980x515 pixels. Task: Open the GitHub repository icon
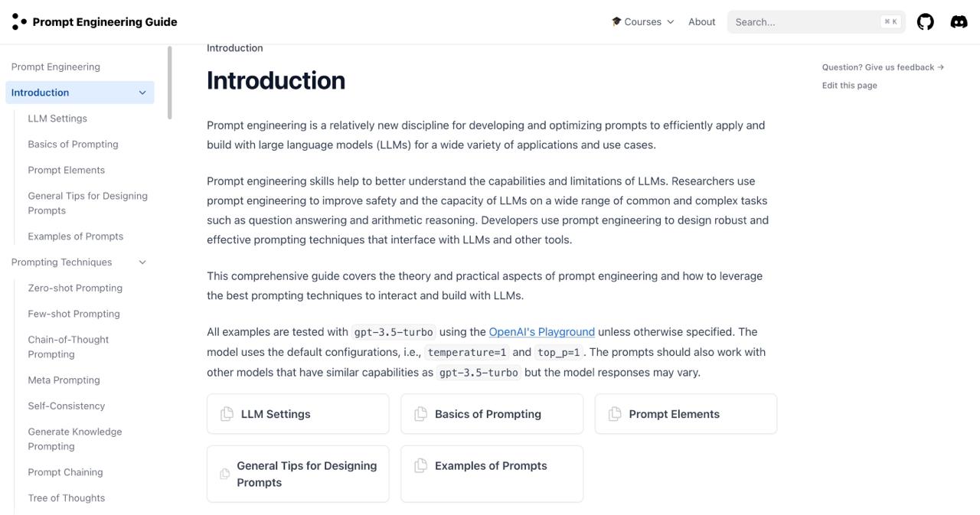click(x=925, y=21)
